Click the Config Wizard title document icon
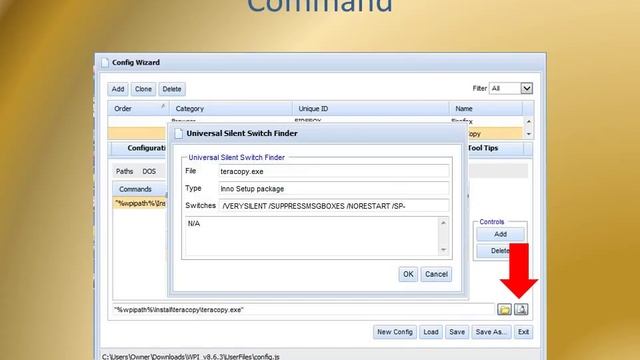 point(105,62)
